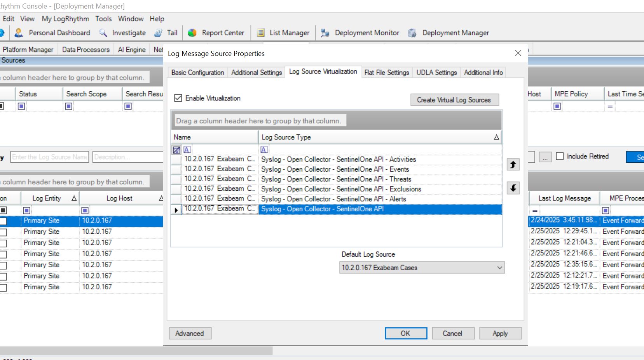This screenshot has width=644, height=360.
Task: Switch to the Flat File Settings tab
Action: click(386, 73)
